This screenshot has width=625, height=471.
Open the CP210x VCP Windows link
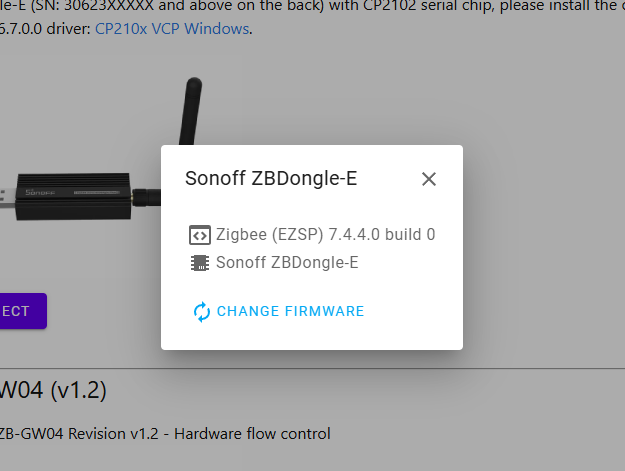172,28
